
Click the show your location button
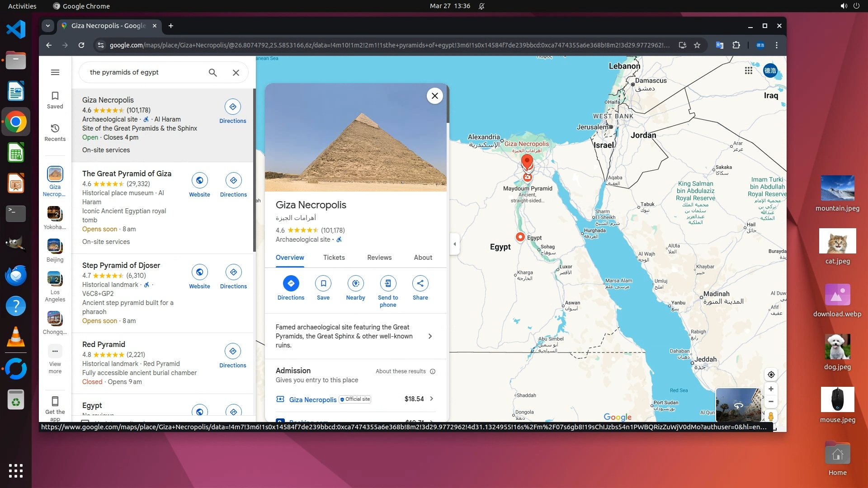(771, 375)
